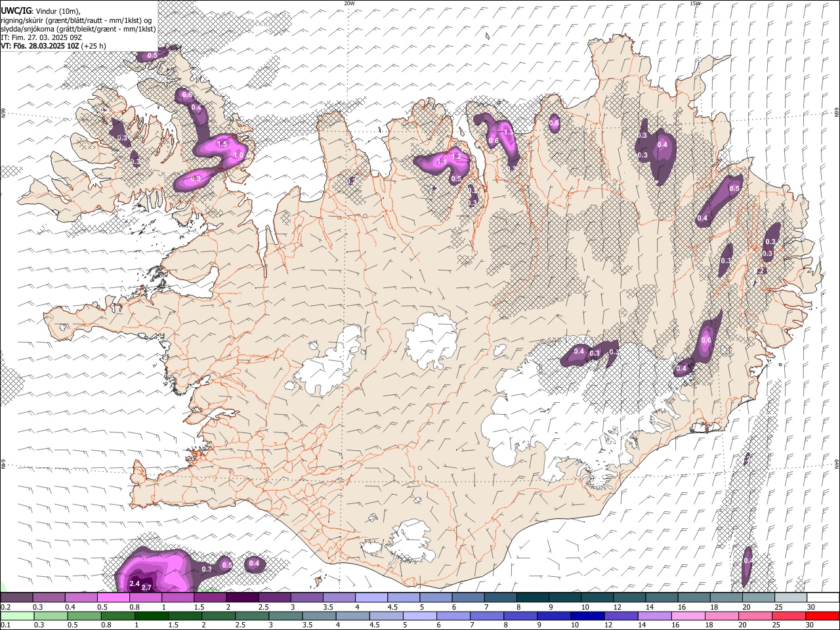Image resolution: width=840 pixels, height=630 pixels.
Task: Click the 'VT: Fös. 28.03.2025 10Z' valid time line
Action: 41,46
